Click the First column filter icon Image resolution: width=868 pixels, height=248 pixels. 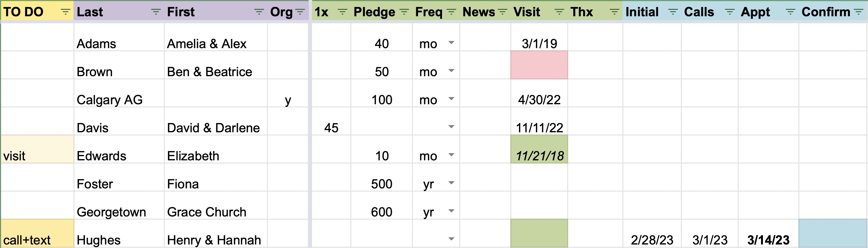click(x=258, y=12)
